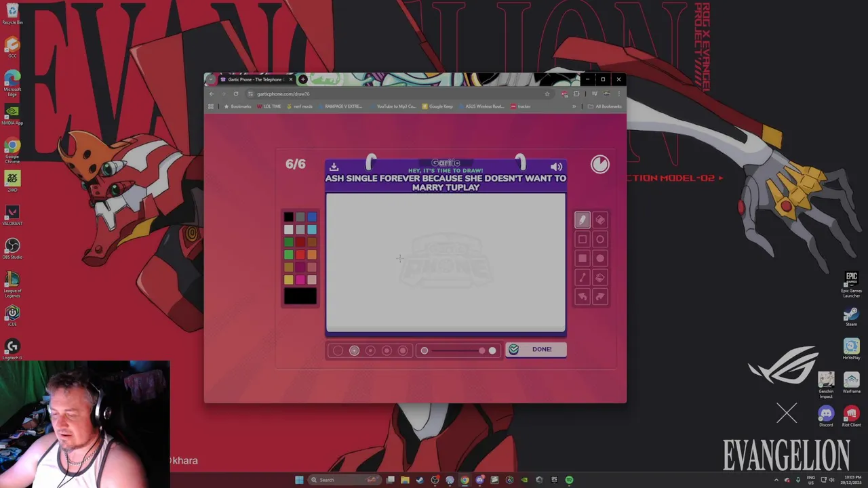Open the LOL TIME bookmark

[269, 106]
